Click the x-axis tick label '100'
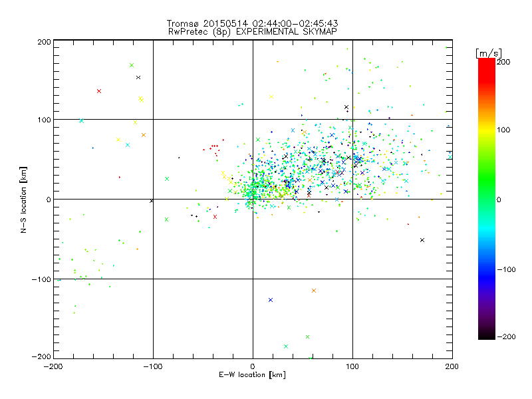This screenshot has height=399, width=532. click(352, 366)
